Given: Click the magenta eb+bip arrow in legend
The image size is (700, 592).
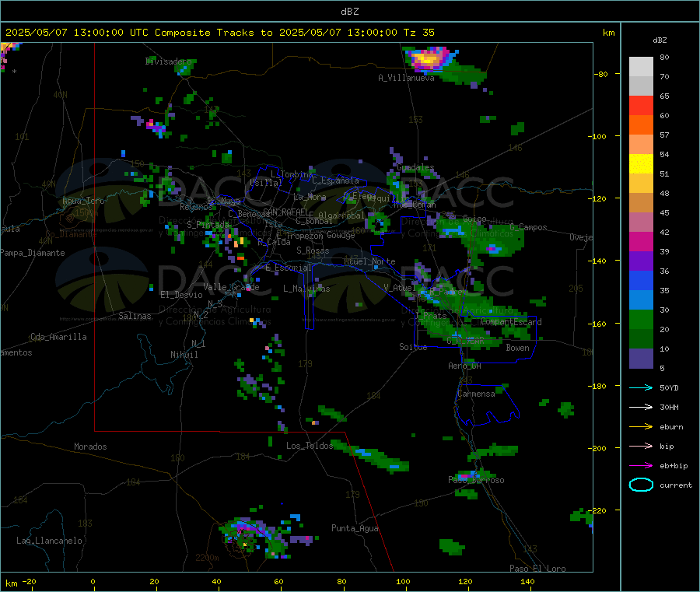Looking at the screenshot, I should [641, 466].
